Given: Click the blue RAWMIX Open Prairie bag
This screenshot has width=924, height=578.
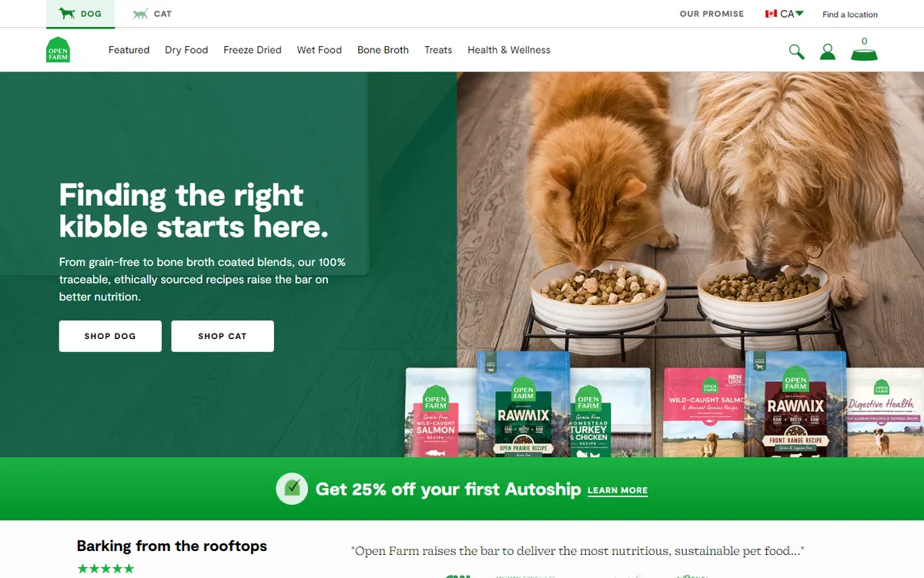Looking at the screenshot, I should (x=524, y=404).
